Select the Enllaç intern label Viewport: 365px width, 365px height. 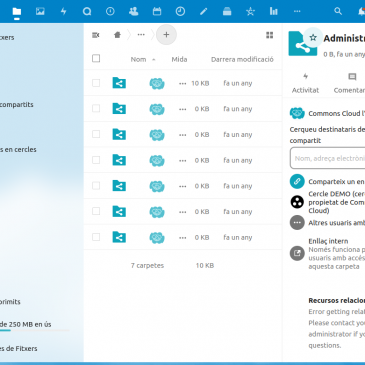328,241
